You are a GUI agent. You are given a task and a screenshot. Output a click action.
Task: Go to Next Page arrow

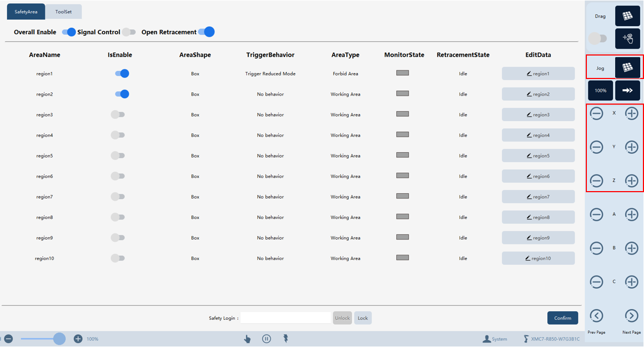632,316
